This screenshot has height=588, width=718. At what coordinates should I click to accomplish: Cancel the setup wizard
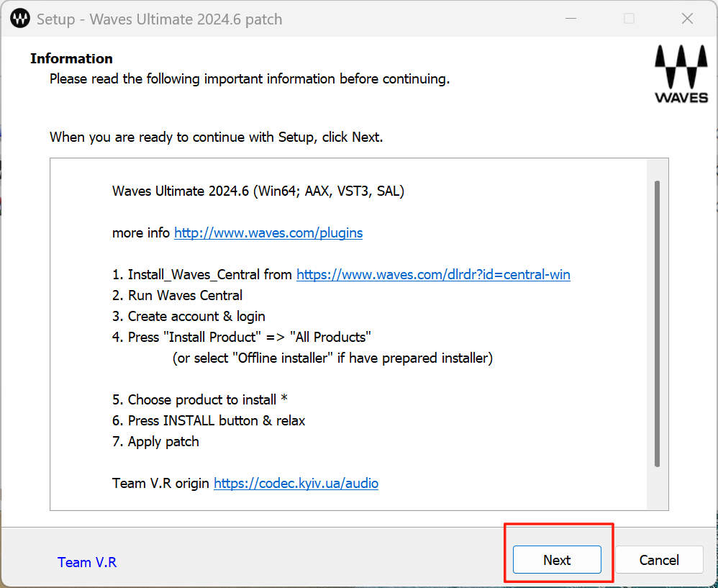click(659, 560)
